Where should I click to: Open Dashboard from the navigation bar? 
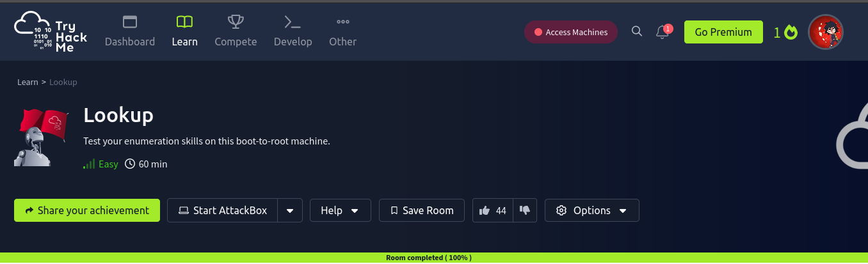pyautogui.click(x=130, y=31)
